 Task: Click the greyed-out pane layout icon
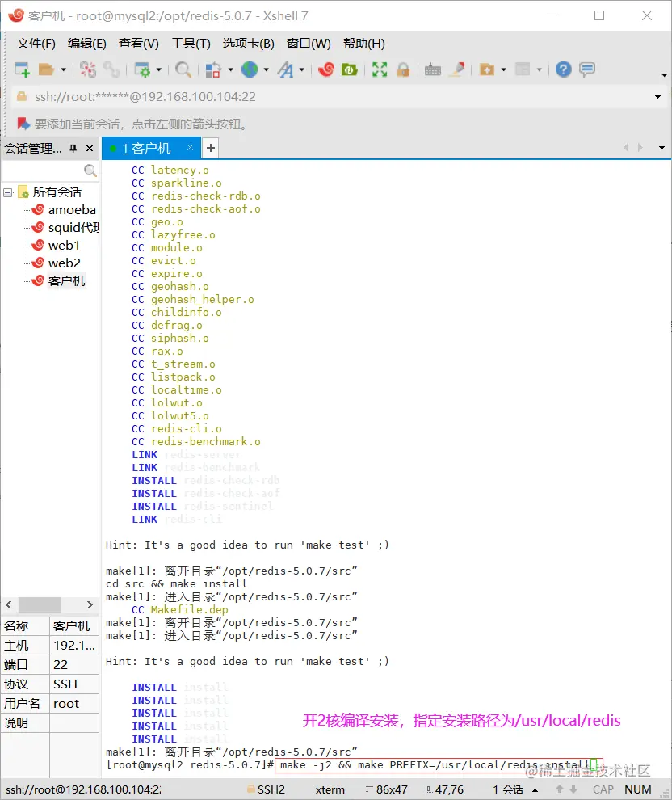click(523, 69)
